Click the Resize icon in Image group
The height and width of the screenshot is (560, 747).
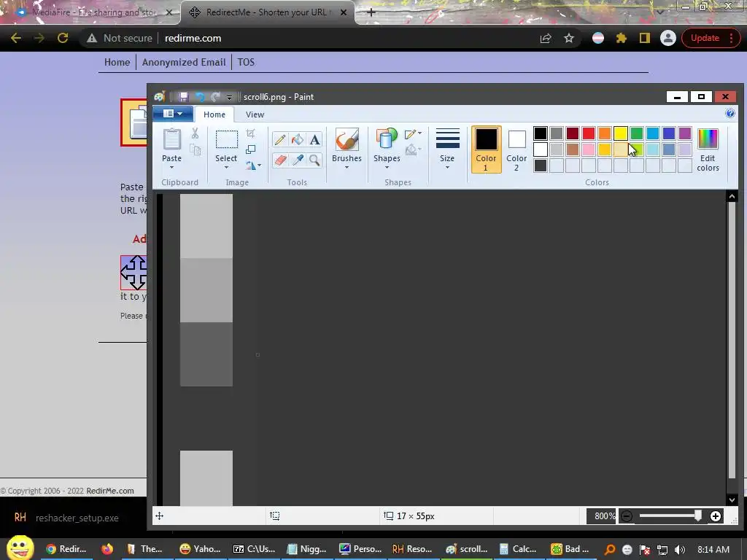click(251, 149)
